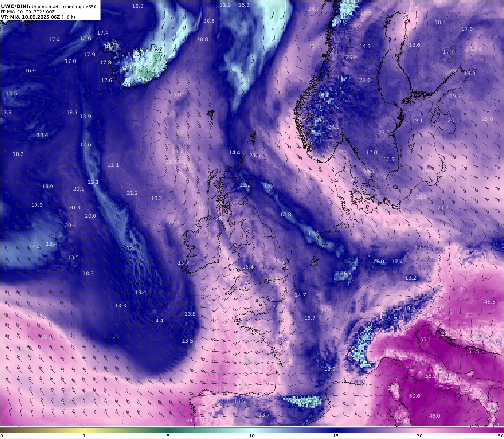Click the value label '13.8'
The width and height of the screenshot is (504, 439).
click(x=190, y=314)
